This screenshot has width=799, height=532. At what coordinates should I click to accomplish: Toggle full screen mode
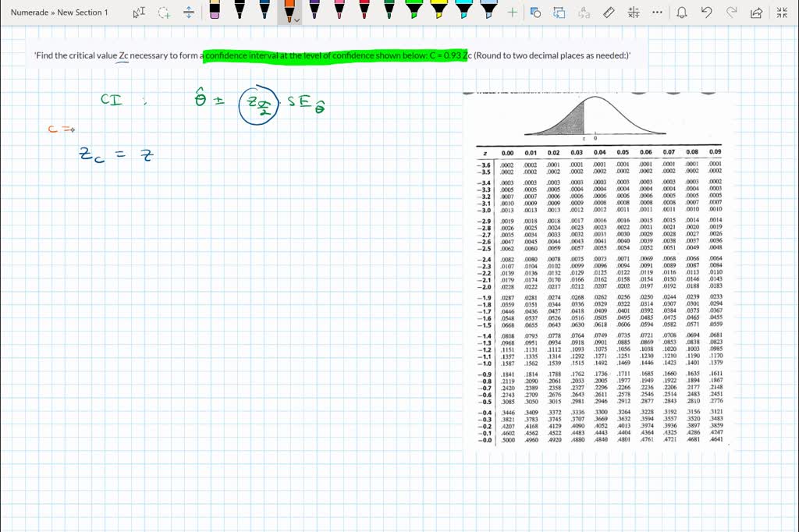[x=783, y=12]
